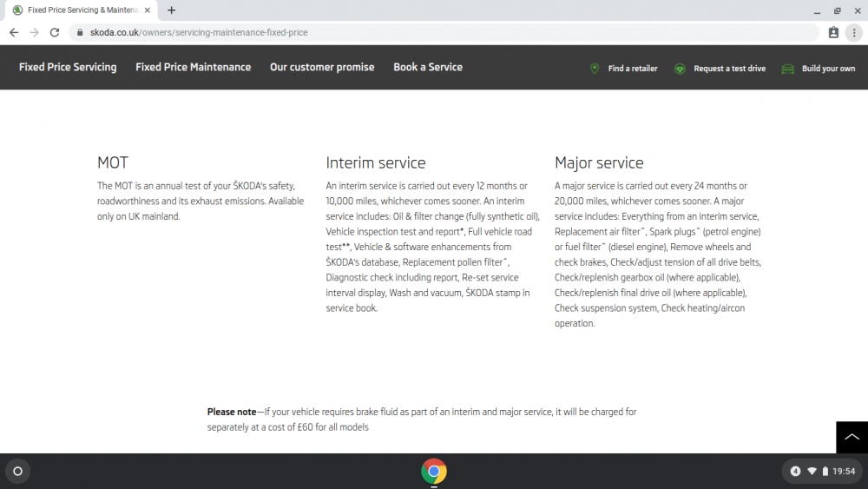Image resolution: width=868 pixels, height=489 pixels.
Task: Click the URL address field
Action: 444,33
